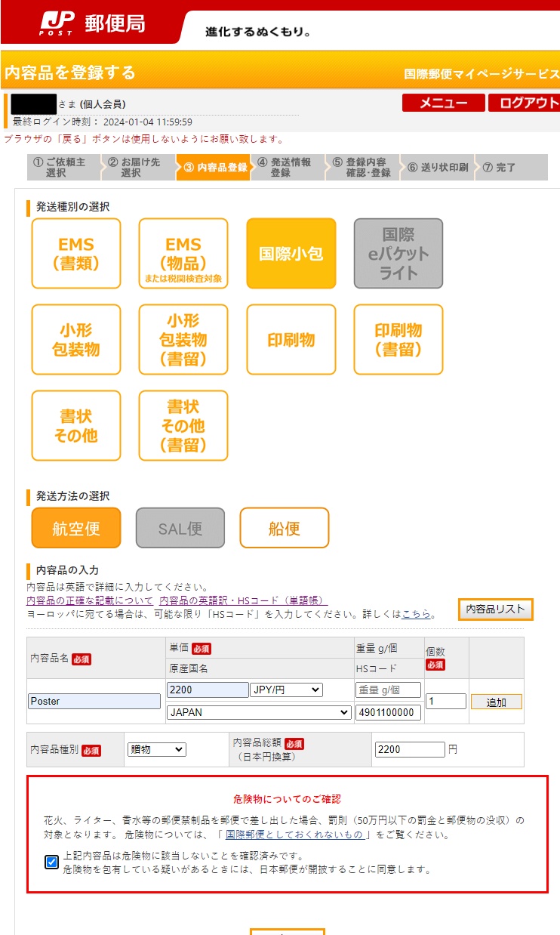Go to step ② お届け先選択 tab
Viewport: 560px width, 935px height.
pos(138,168)
